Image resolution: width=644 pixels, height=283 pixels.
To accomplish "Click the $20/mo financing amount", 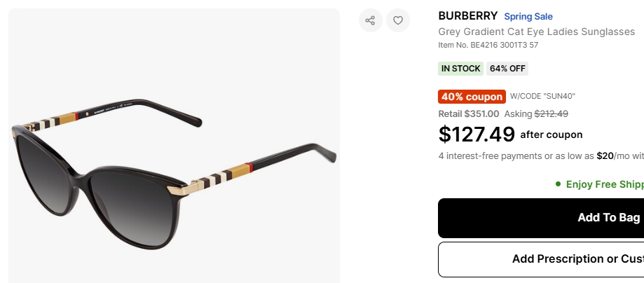I will (x=605, y=156).
